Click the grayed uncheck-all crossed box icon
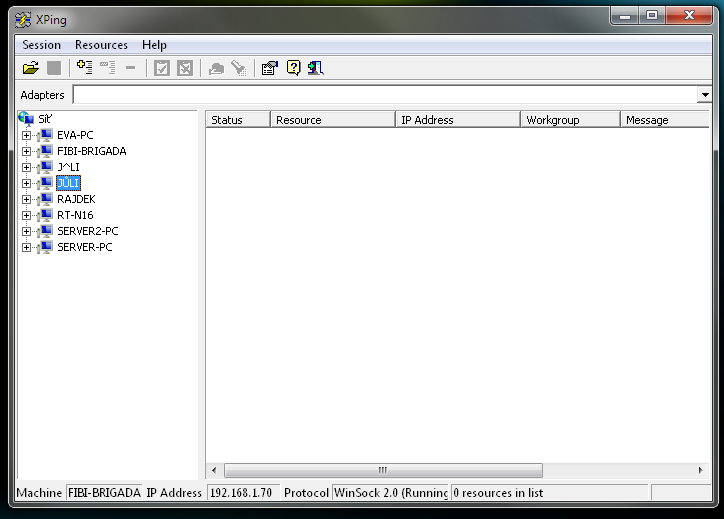Screen dimensions: 724x519 (x=185, y=68)
